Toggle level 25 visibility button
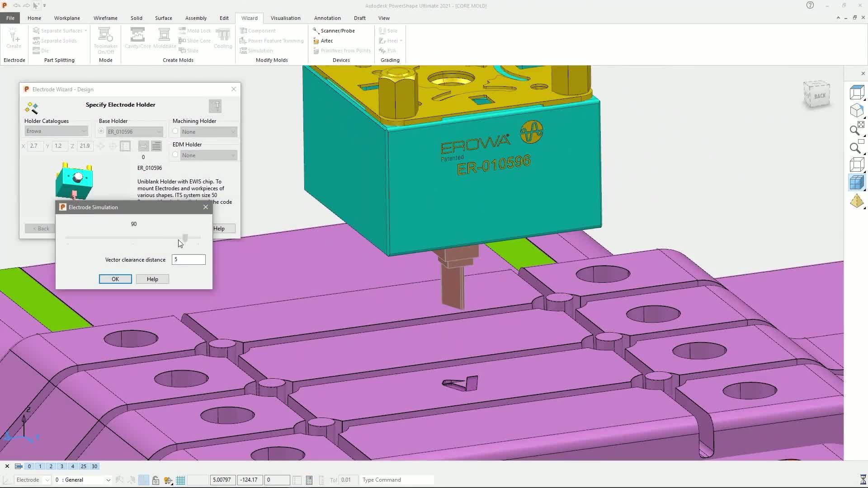Viewport: 868px width, 488px height. (84, 466)
